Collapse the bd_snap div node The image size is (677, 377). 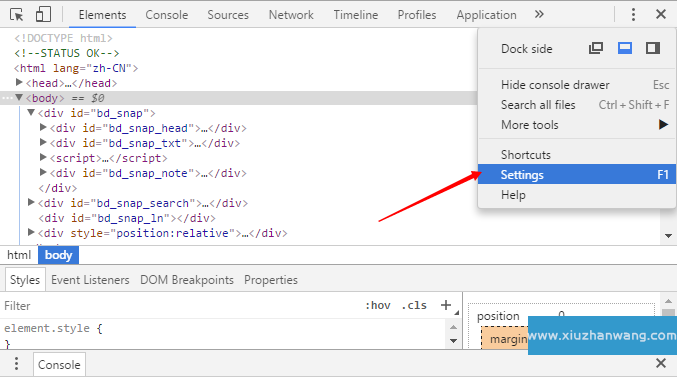pos(31,112)
